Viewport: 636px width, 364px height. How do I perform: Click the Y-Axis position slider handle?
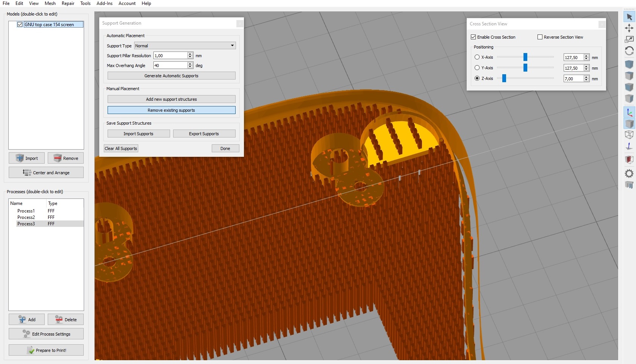pos(525,67)
